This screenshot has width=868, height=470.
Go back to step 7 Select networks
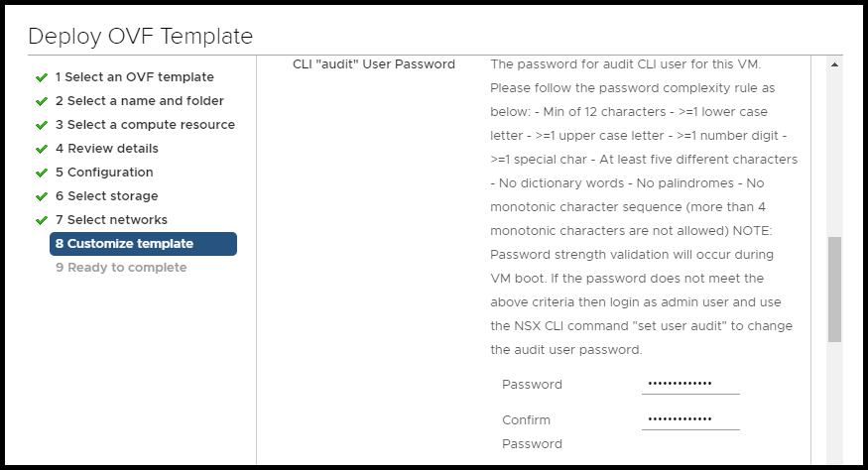tap(111, 220)
